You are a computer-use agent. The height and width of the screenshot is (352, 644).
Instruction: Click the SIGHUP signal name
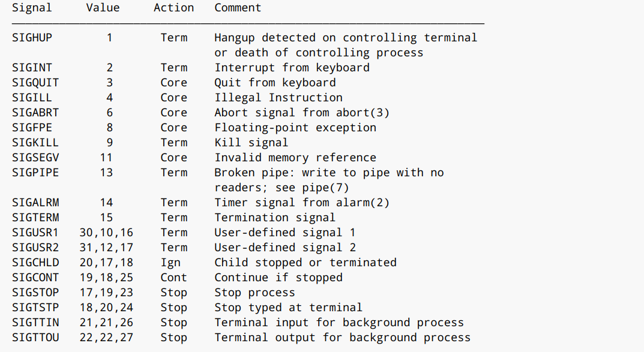click(x=32, y=38)
